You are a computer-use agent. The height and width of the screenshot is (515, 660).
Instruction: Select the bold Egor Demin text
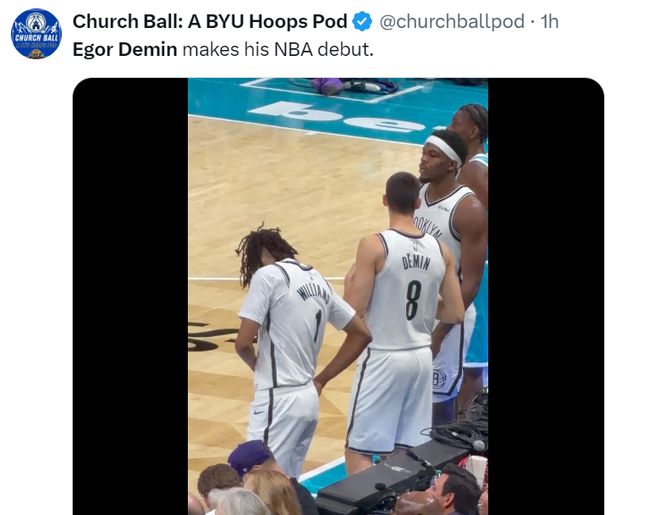[125, 50]
